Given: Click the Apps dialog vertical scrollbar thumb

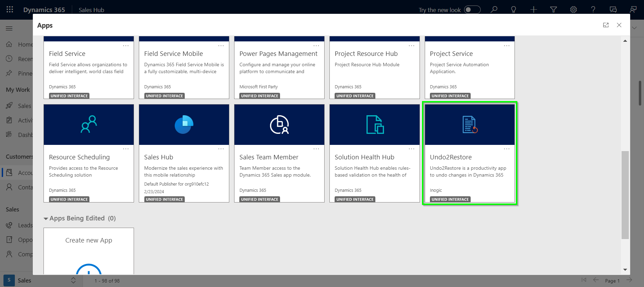Looking at the screenshot, I should [625, 195].
